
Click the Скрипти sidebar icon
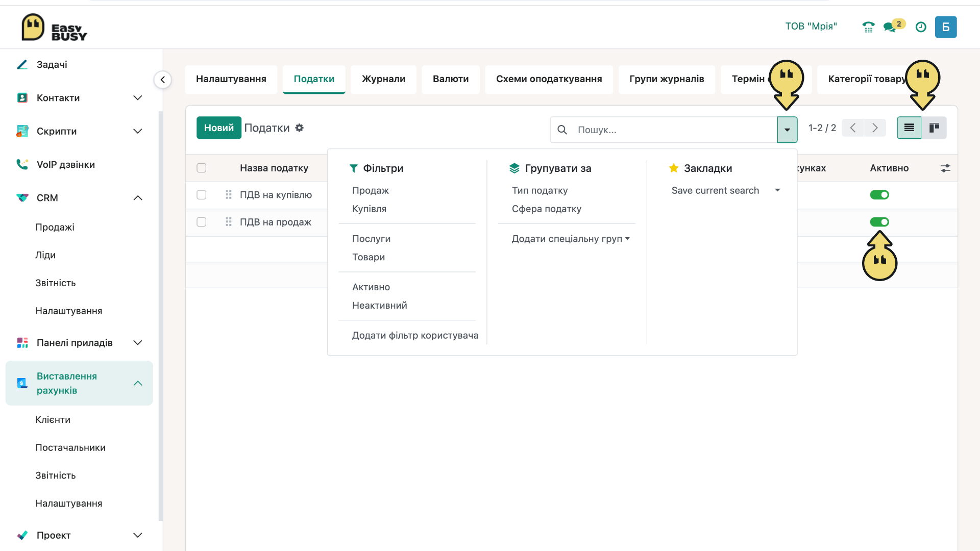22,131
